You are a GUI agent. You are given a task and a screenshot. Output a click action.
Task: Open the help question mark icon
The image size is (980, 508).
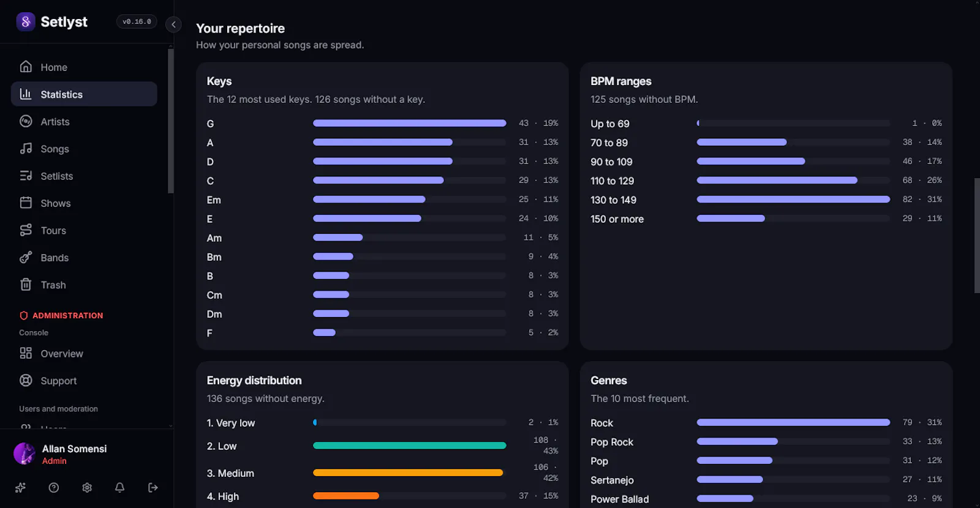(54, 488)
